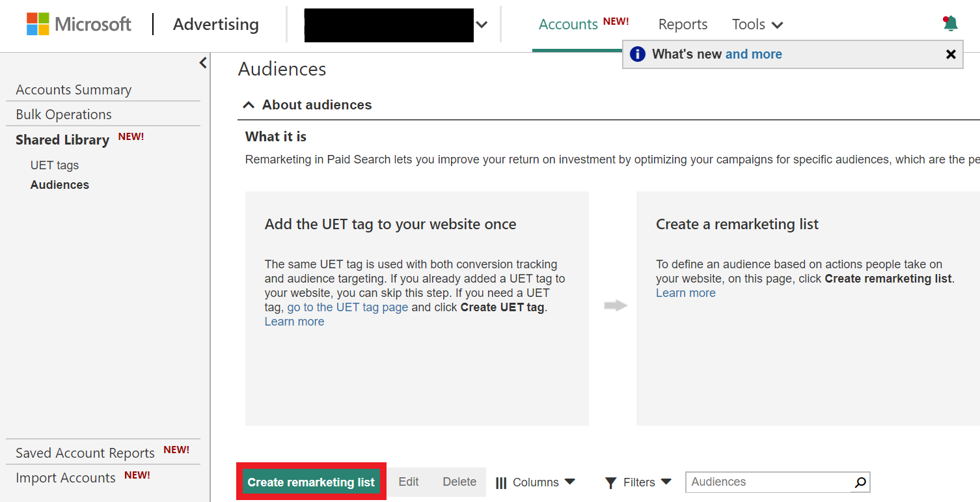Click the Audiences page heading
Image resolution: width=980 pixels, height=502 pixels.
pos(282,69)
